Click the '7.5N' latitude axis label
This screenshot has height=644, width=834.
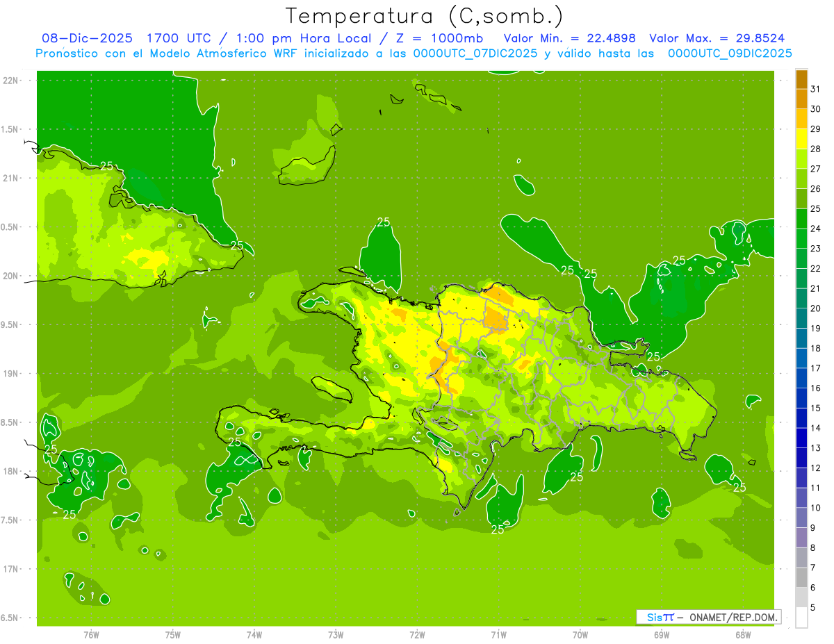(10, 520)
